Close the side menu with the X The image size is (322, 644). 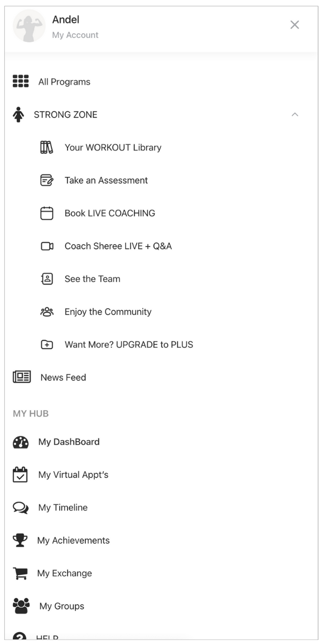[x=295, y=25]
